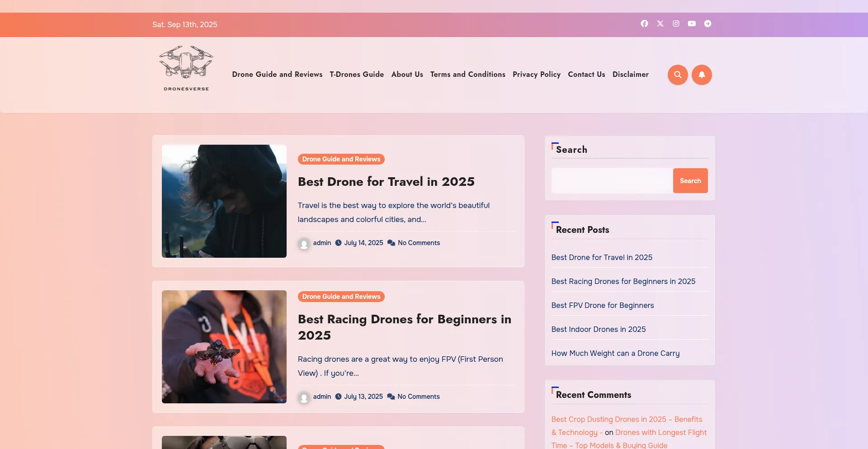Open recent post Best FPV Drone for Beginners
Image resolution: width=868 pixels, height=449 pixels.
(603, 305)
